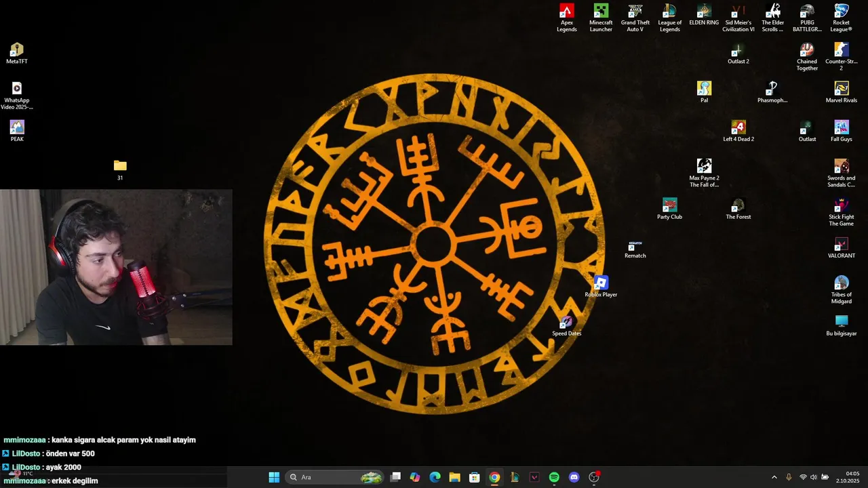Image resolution: width=868 pixels, height=488 pixels.
Task: Launch Copilot from the taskbar
Action: 415,477
